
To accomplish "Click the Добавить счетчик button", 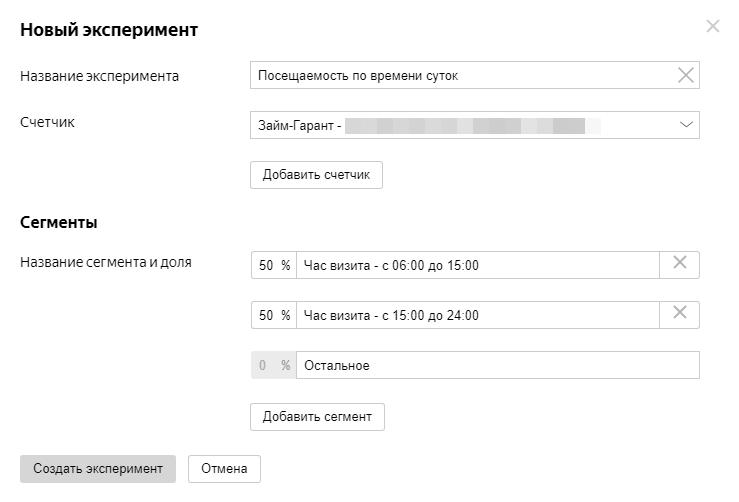I will point(316,175).
